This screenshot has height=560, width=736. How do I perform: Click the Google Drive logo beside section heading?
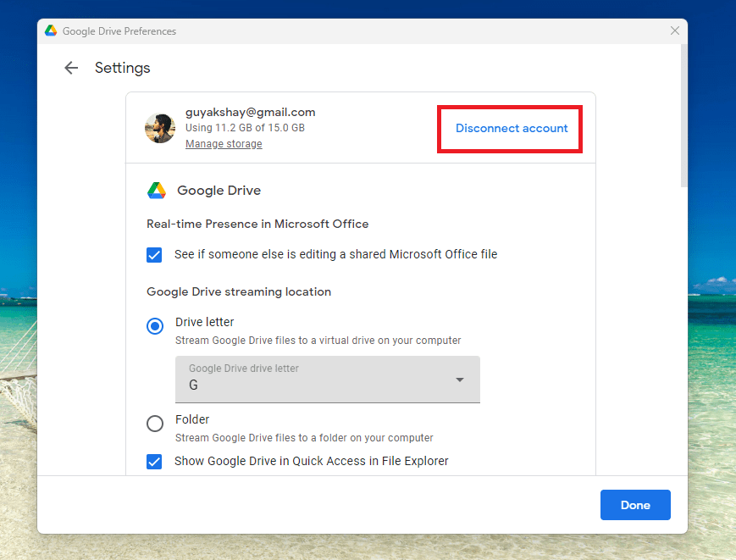click(x=156, y=190)
